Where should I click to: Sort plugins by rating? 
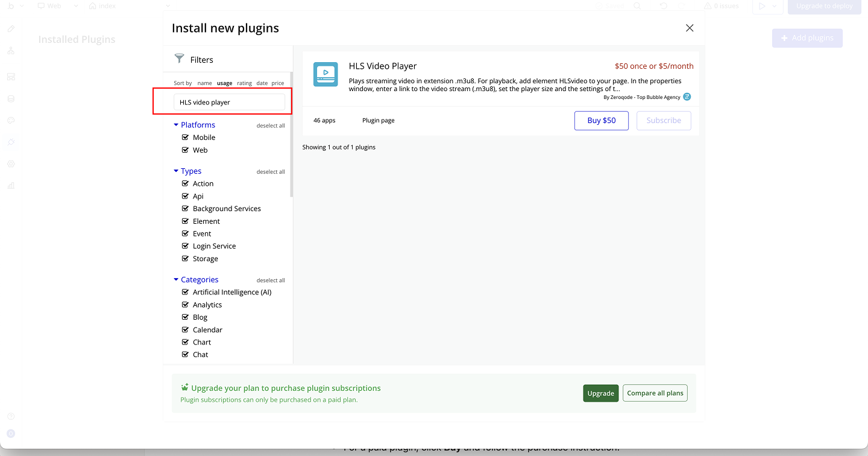point(244,83)
